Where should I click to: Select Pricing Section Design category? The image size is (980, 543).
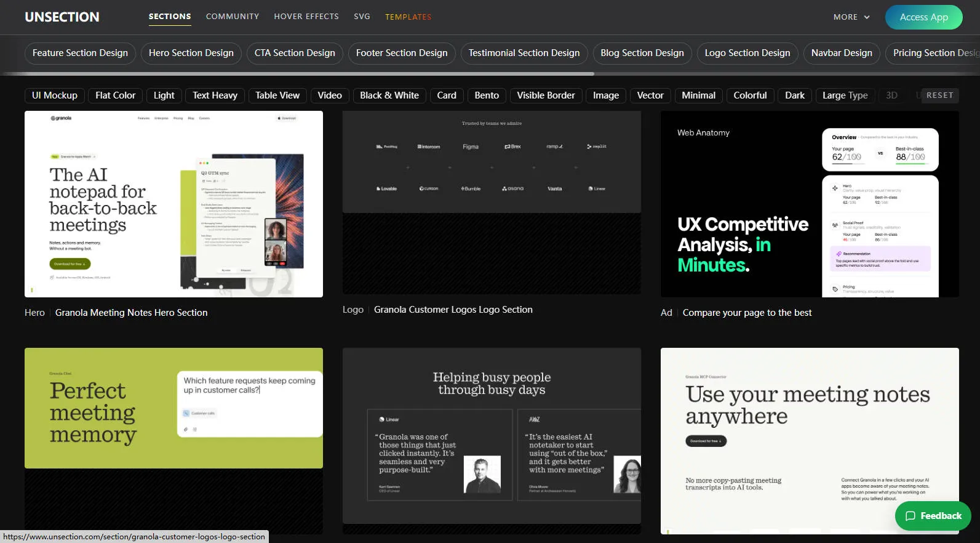pyautogui.click(x=933, y=53)
